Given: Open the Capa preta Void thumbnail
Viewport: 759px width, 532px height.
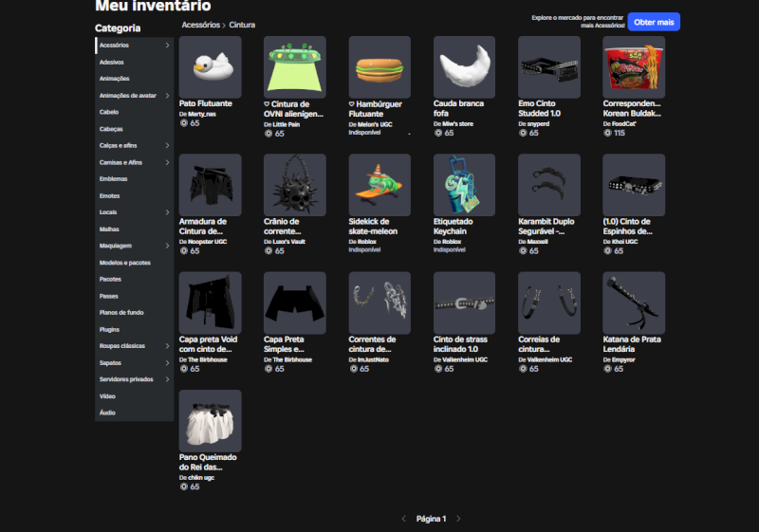Looking at the screenshot, I should click(210, 303).
